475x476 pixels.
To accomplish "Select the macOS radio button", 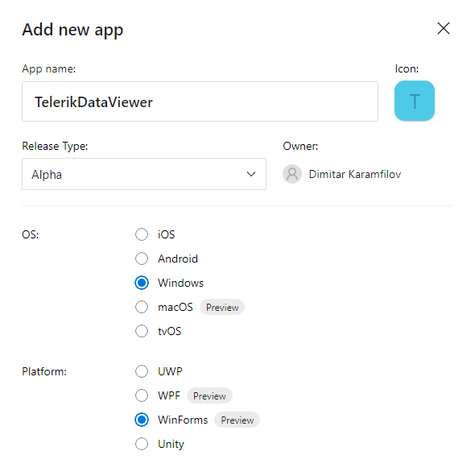I will click(142, 307).
